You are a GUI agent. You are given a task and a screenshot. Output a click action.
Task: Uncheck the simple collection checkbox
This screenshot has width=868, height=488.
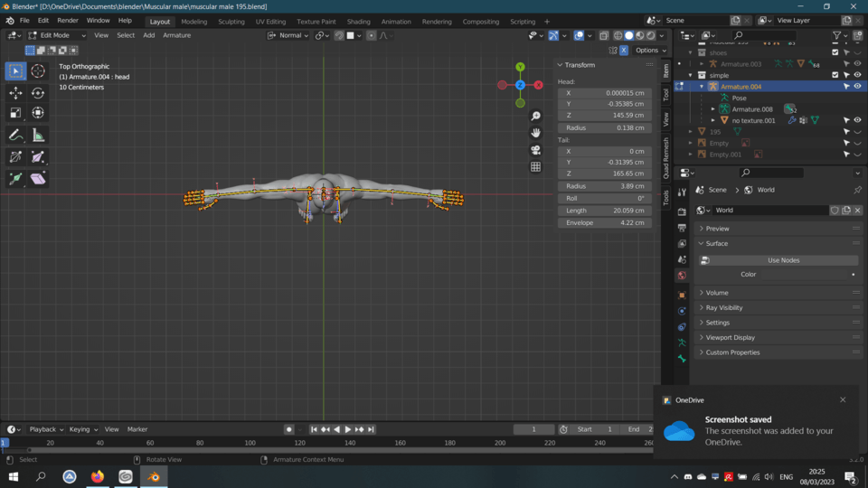835,75
